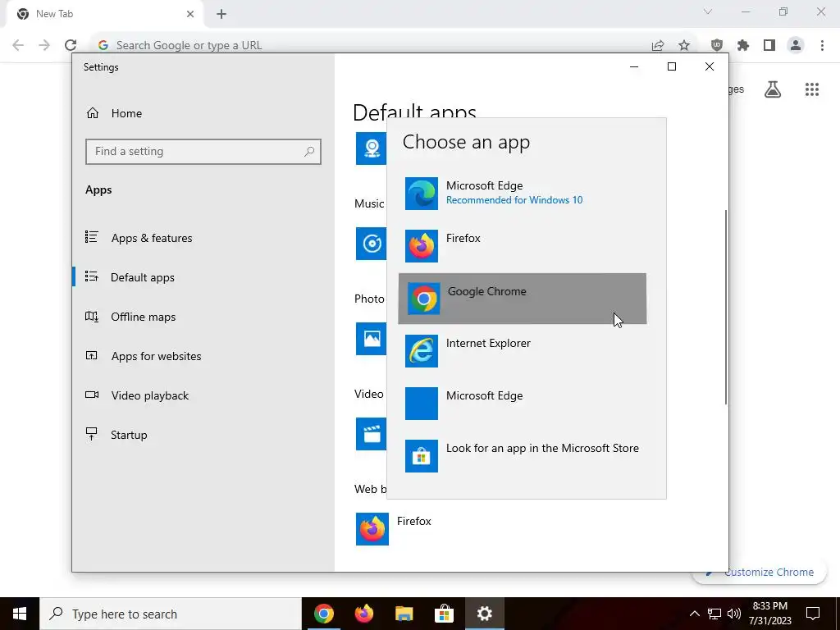Click Chrome's address bar
The image size is (840, 630).
pos(370,45)
